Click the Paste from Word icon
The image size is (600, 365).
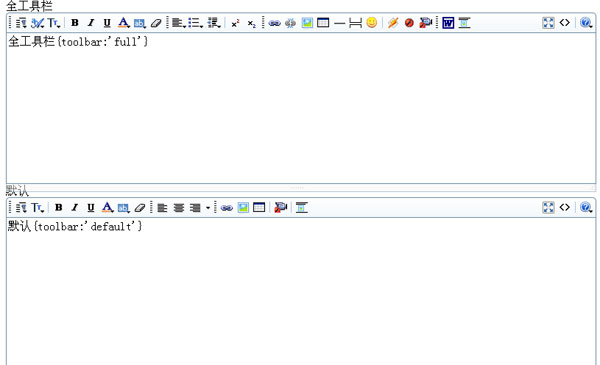[x=448, y=23]
